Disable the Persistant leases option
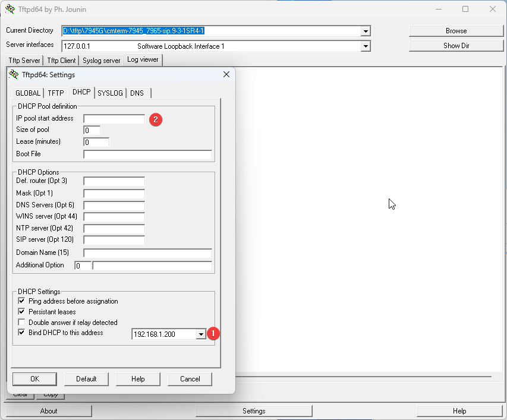507x420 pixels. coord(22,312)
